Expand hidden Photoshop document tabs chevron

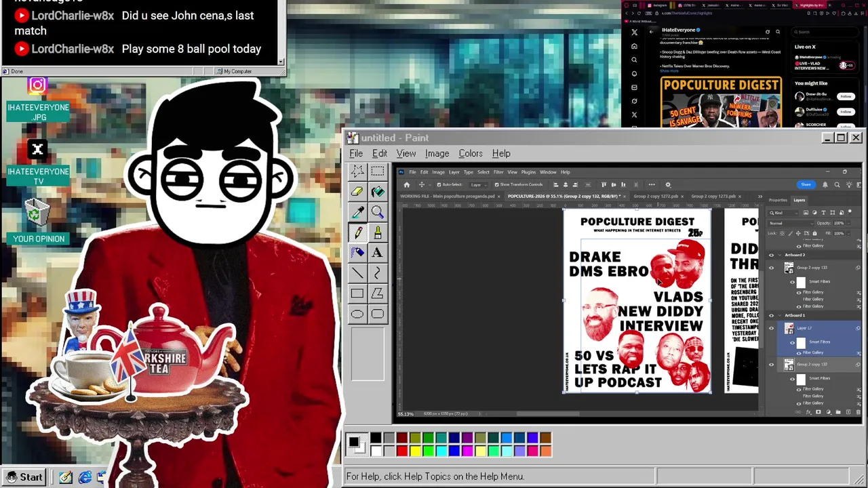point(759,197)
